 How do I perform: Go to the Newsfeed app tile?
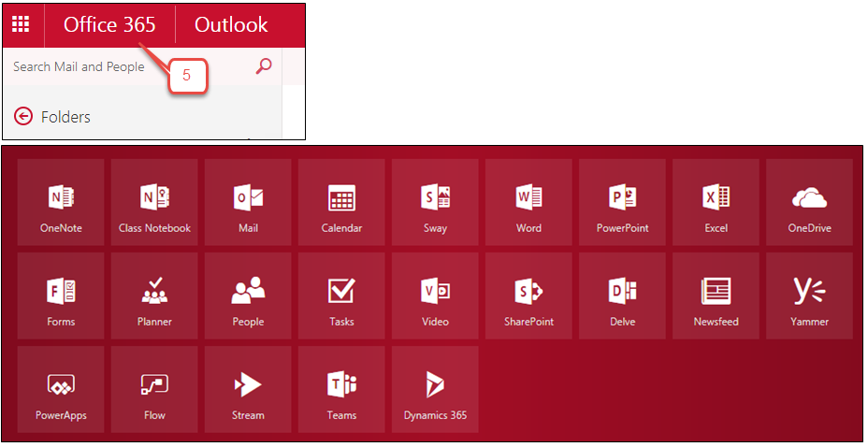[716, 296]
